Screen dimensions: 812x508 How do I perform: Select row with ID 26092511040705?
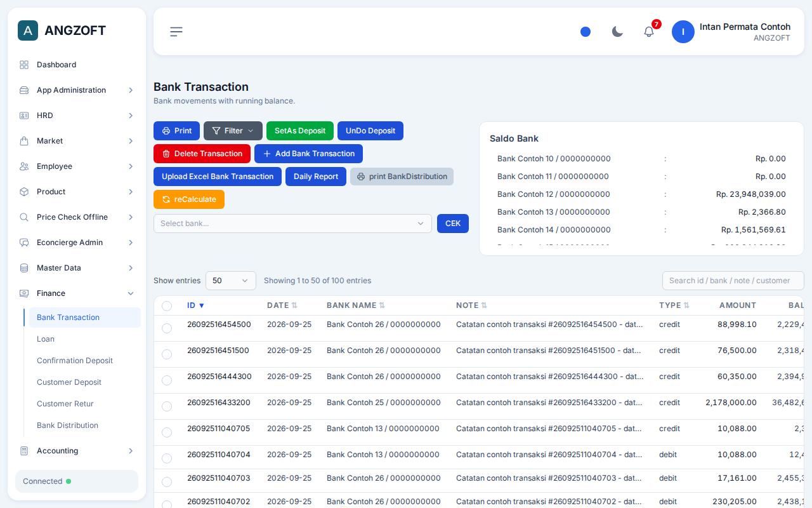(x=167, y=432)
